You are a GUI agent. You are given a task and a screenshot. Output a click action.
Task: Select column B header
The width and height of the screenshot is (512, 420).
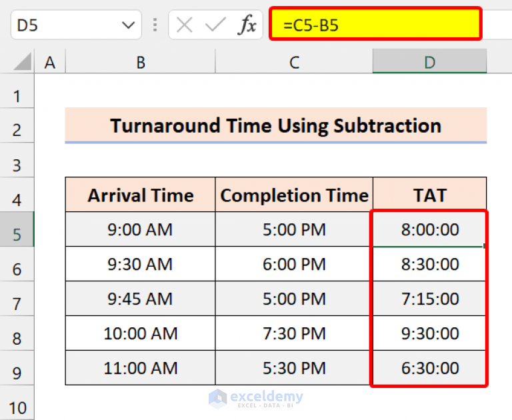[141, 61]
